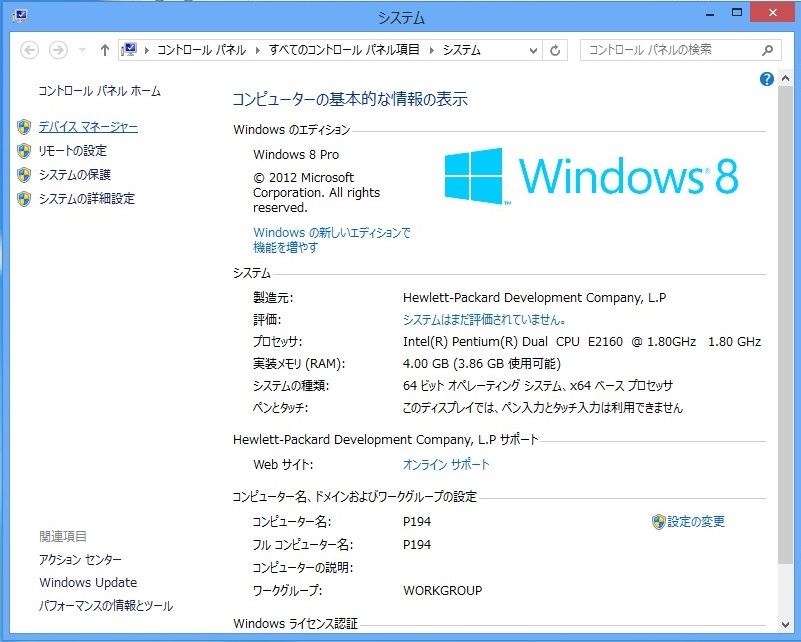Click 4.00 GB RAM value text
This screenshot has width=801, height=642.
coord(482,364)
